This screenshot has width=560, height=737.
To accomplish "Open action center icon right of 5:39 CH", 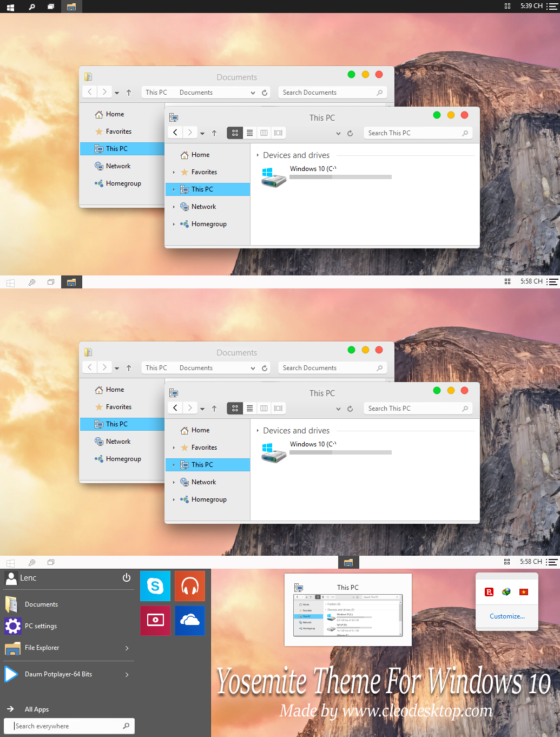I will click(x=551, y=6).
